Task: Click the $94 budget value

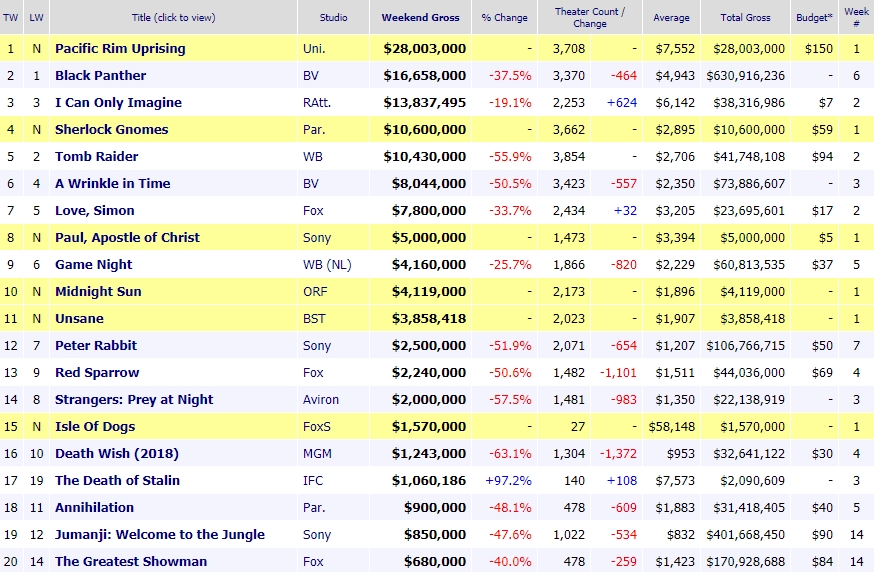Action: point(822,157)
